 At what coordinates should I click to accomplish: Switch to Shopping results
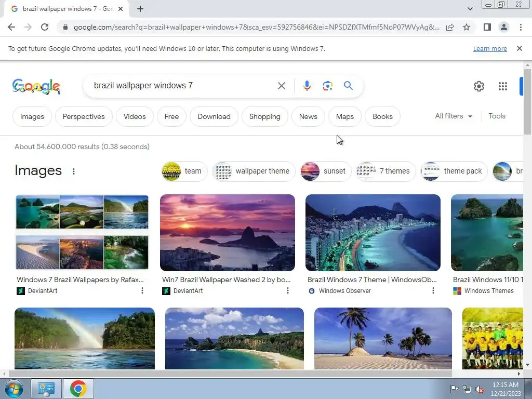264,116
